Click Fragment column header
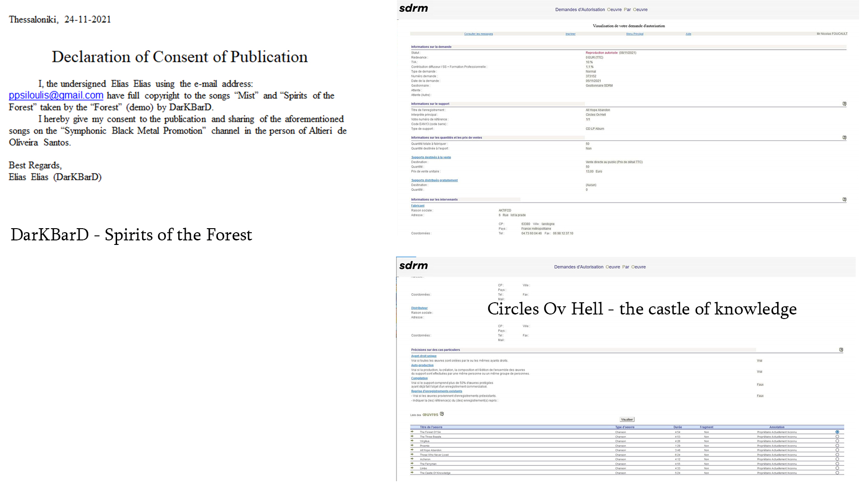Image resolution: width=868 pixels, height=488 pixels. pos(706,427)
